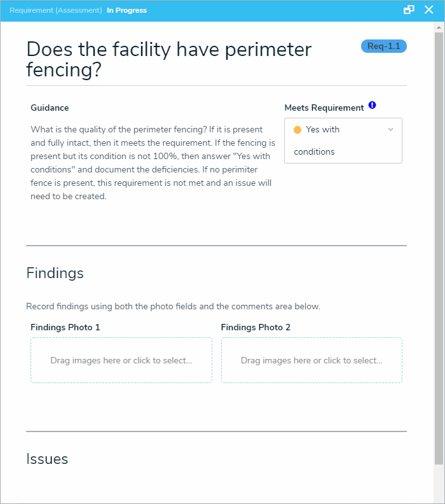Click the Findings section heading
The image size is (445, 504).
55,274
